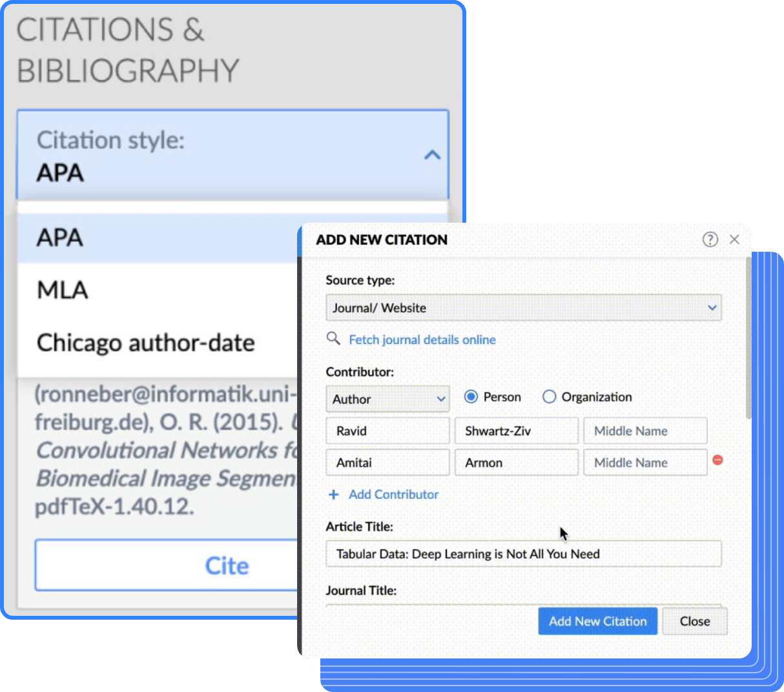Click the dialog's vertical scrollbar
Viewport: 784px width, 692px height.
click(x=748, y=337)
